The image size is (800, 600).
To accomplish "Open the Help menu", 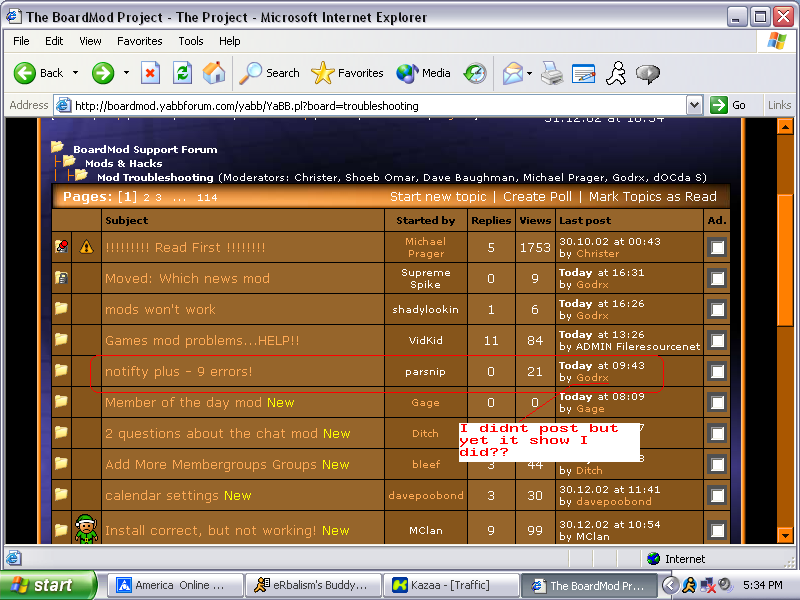I will 230,41.
